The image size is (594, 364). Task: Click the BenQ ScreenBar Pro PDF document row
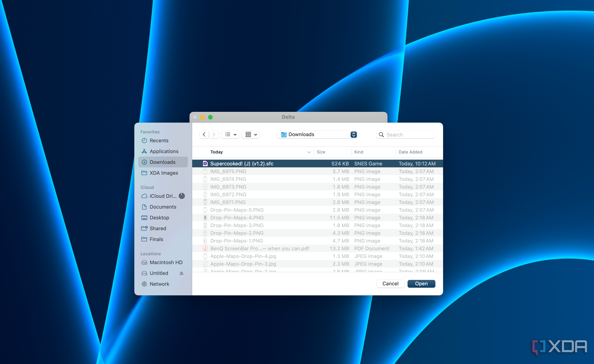[317, 248]
